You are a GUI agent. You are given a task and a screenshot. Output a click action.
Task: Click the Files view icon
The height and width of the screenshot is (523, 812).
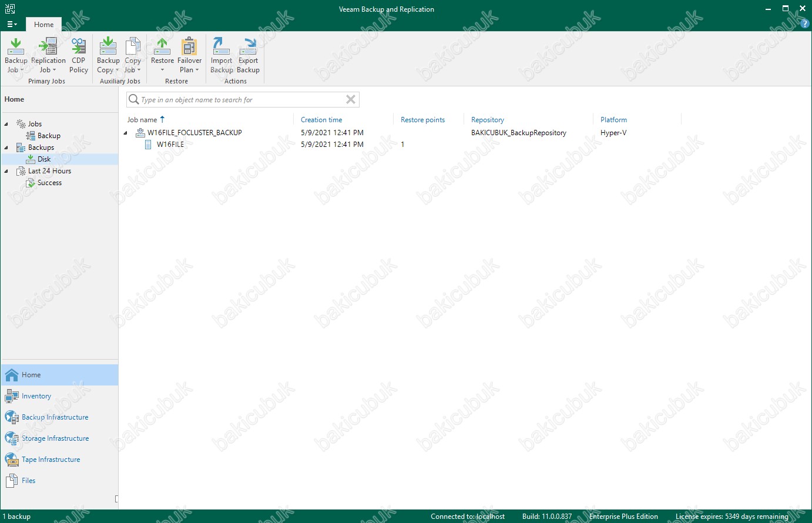point(11,481)
